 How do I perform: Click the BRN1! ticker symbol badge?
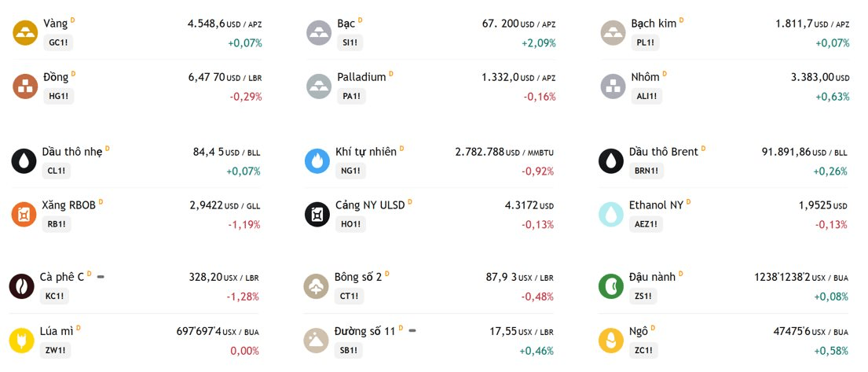(646, 171)
